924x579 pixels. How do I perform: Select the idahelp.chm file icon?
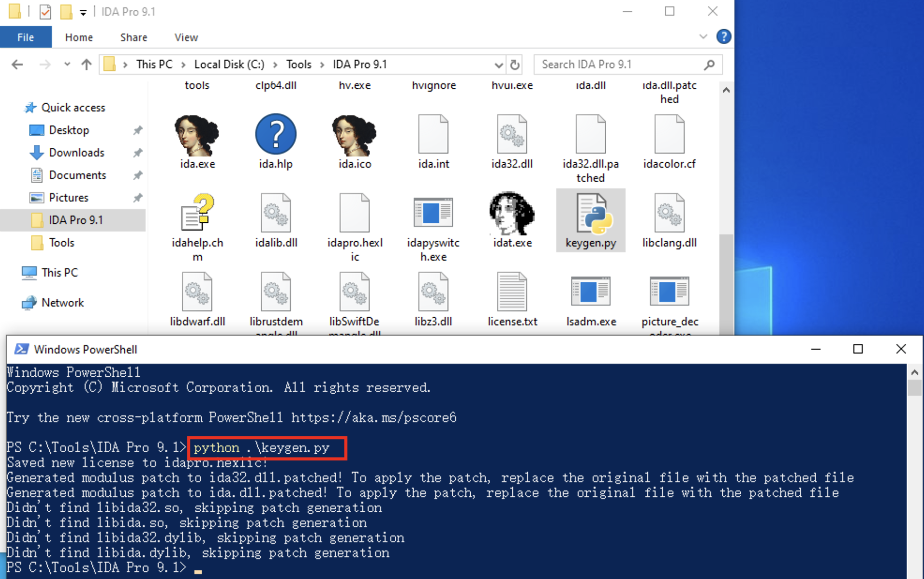[x=197, y=213]
